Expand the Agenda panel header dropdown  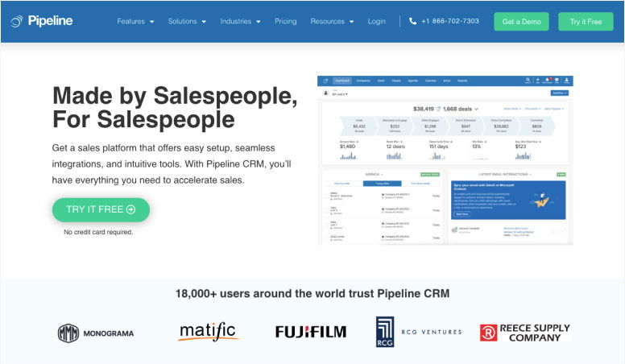[374, 175]
